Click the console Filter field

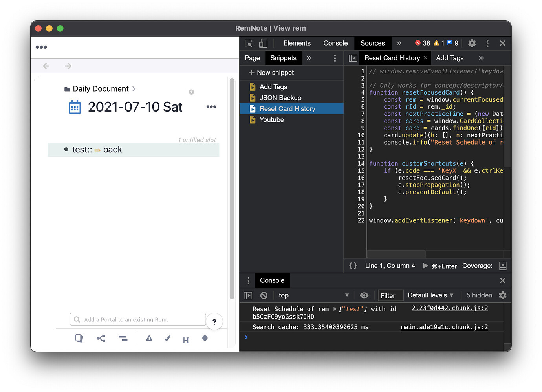click(x=390, y=295)
